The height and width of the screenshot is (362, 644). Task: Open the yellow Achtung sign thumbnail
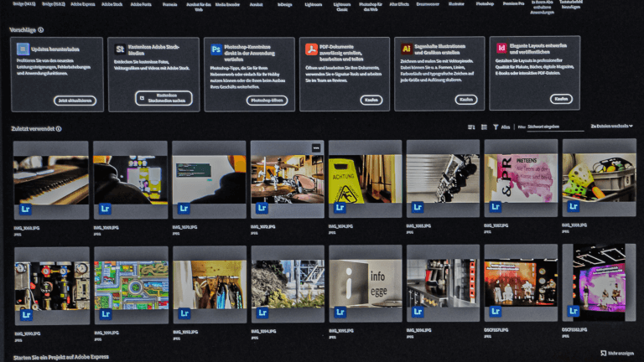click(365, 178)
